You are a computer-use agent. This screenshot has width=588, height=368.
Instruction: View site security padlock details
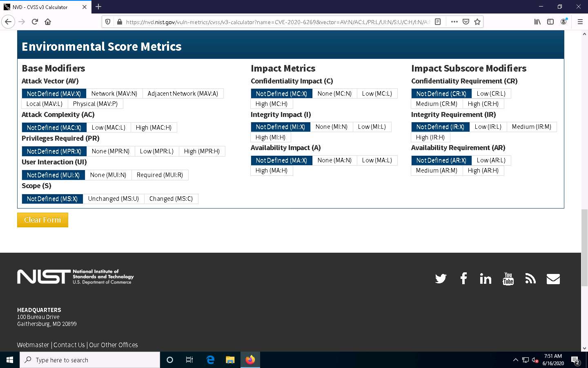(120, 22)
